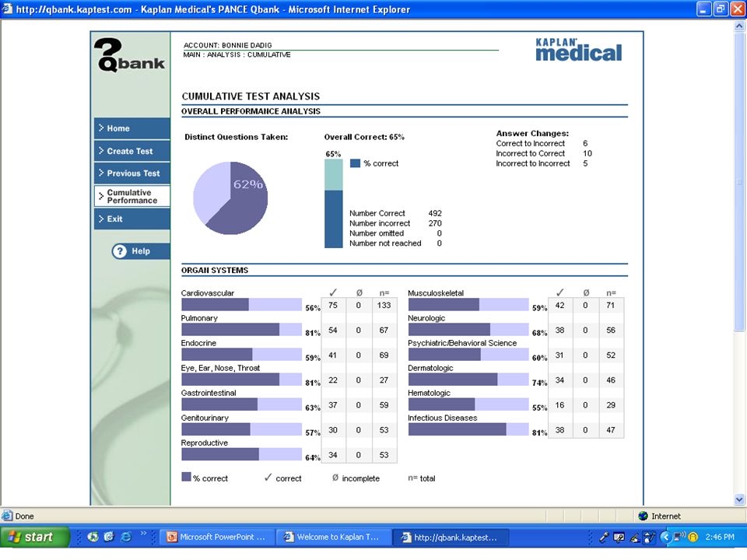
Task: Click the page scrollbar down arrow
Action: pyautogui.click(x=739, y=499)
